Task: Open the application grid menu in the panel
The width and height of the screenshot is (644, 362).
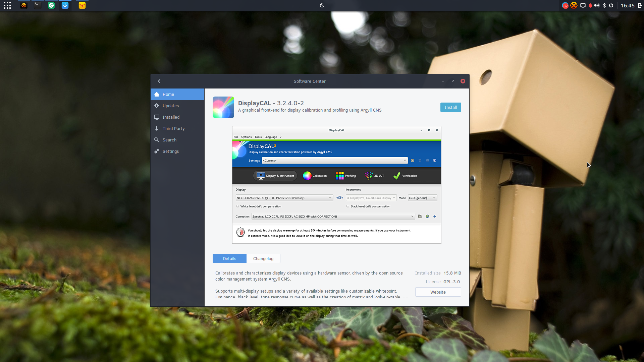Action: pyautogui.click(x=7, y=5)
